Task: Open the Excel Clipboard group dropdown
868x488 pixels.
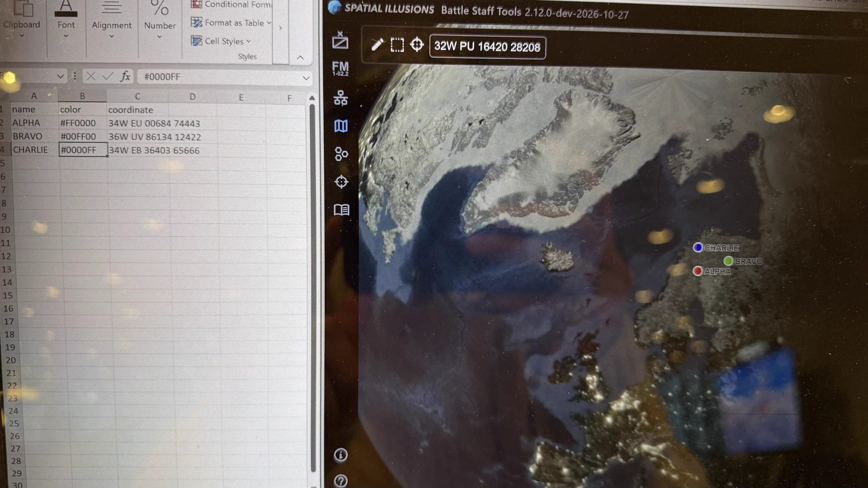Action: (22, 36)
